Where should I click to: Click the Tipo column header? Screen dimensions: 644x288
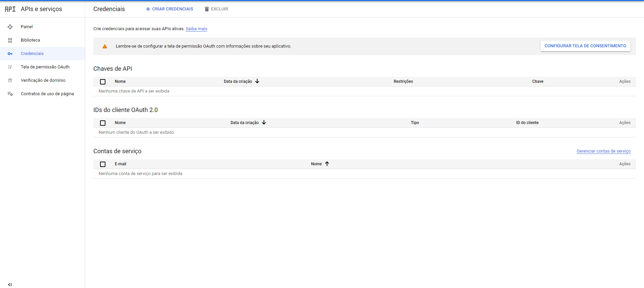(415, 123)
